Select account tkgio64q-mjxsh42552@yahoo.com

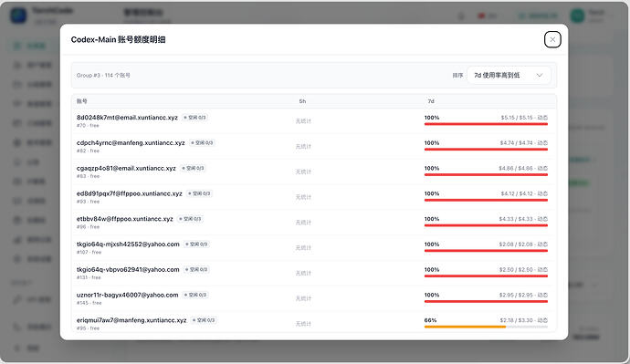(128, 244)
